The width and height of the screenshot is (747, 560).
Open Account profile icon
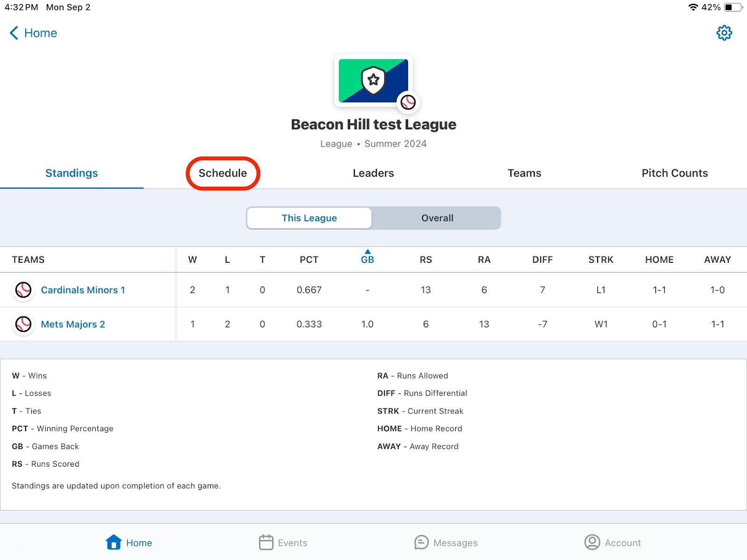tap(592, 542)
